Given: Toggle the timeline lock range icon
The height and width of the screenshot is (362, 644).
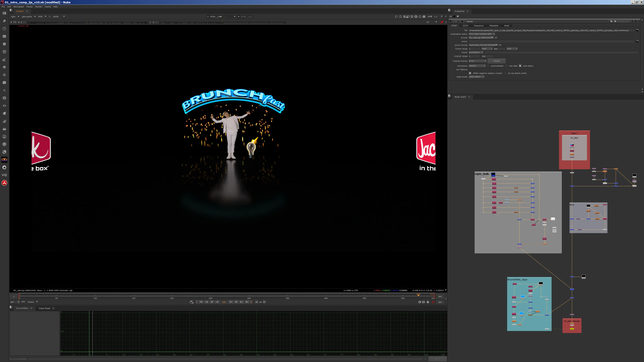Looking at the screenshot, I should click(x=428, y=302).
